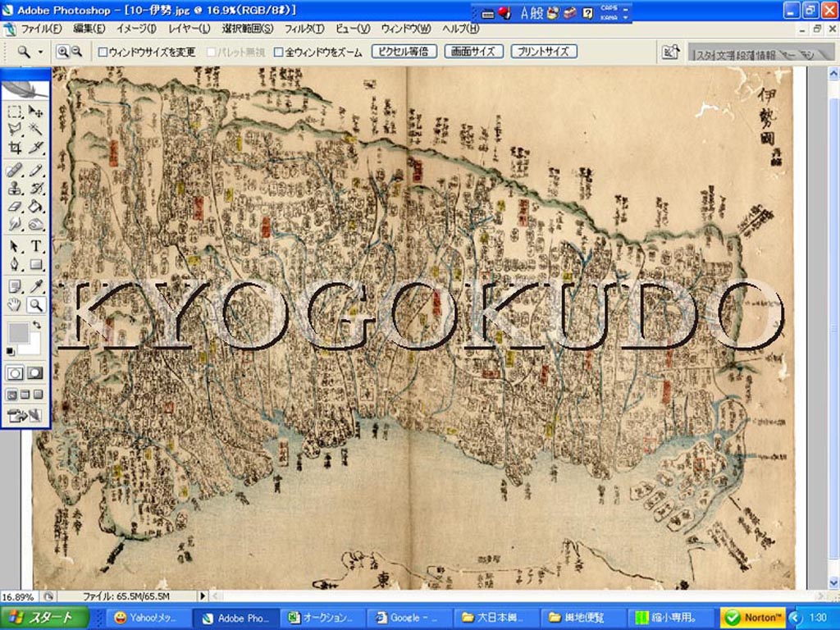Select the Rectangular Marquee tool
Image resolution: width=840 pixels, height=630 pixels.
[x=15, y=112]
